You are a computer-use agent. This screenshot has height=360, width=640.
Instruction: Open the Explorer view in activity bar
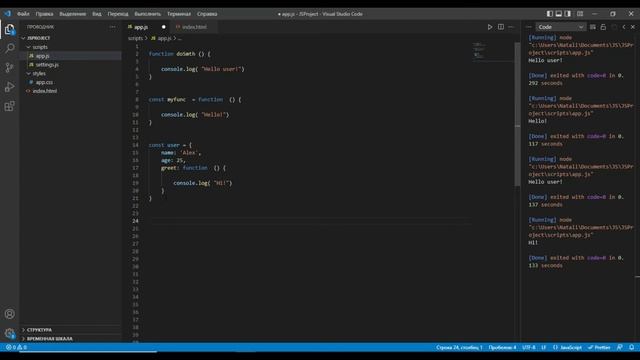9,29
